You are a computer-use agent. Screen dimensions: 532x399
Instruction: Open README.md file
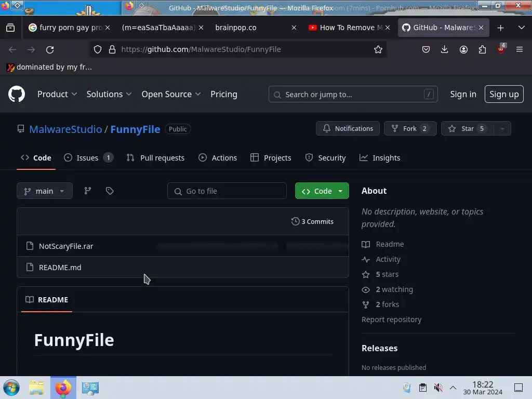point(60,268)
